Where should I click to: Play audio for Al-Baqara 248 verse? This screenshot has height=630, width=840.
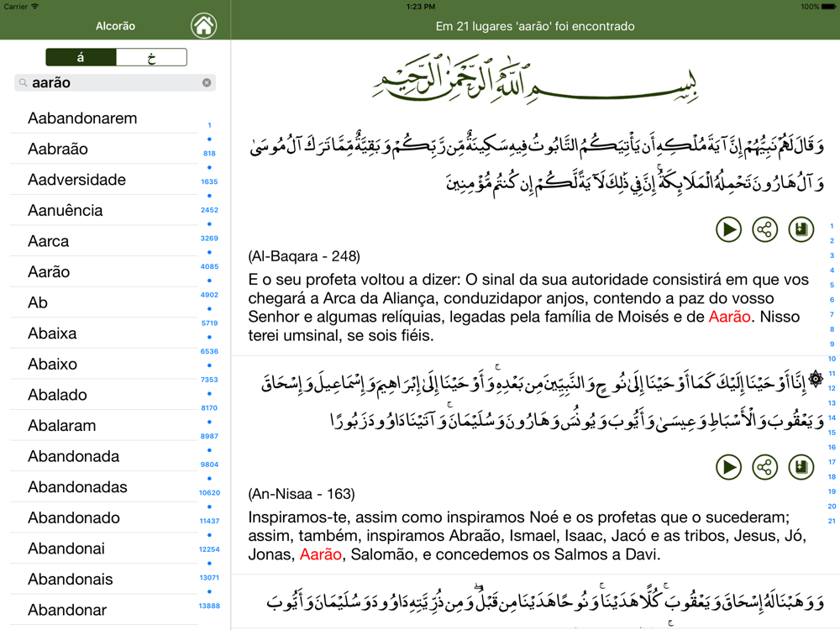point(728,229)
